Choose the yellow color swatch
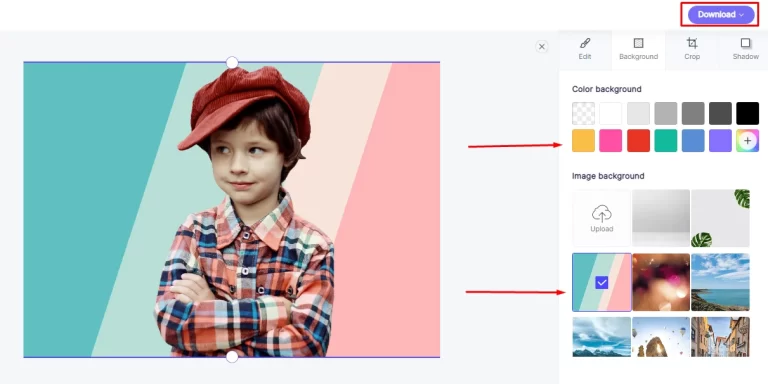 (583, 141)
